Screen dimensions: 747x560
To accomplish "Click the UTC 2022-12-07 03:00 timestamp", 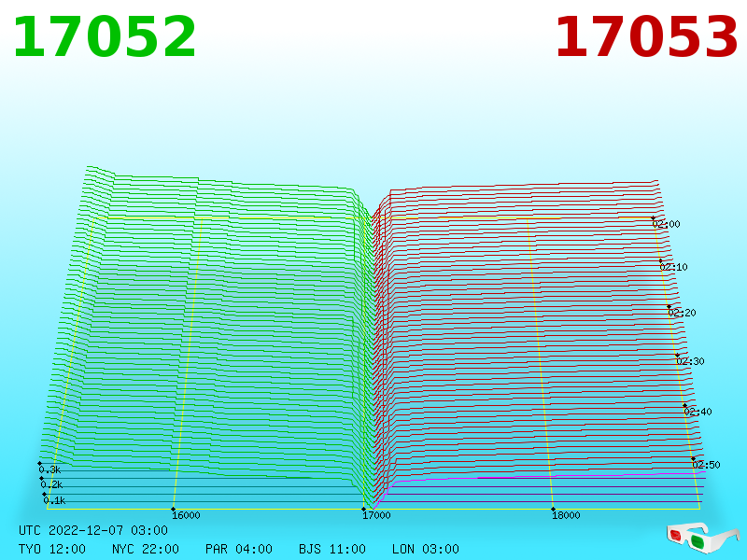I will pyautogui.click(x=93, y=530).
